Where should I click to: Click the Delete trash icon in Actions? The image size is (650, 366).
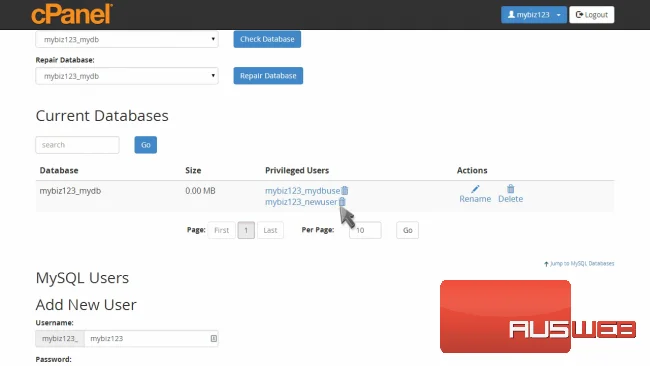point(511,189)
